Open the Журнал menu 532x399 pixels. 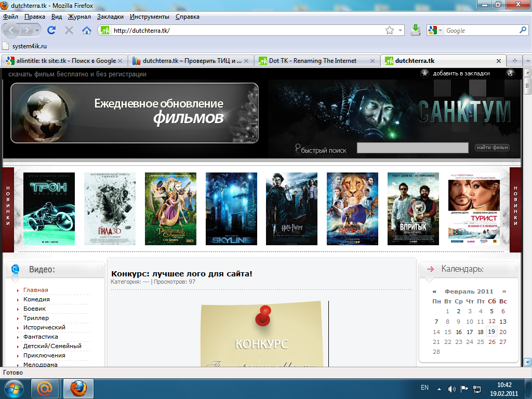(x=79, y=17)
